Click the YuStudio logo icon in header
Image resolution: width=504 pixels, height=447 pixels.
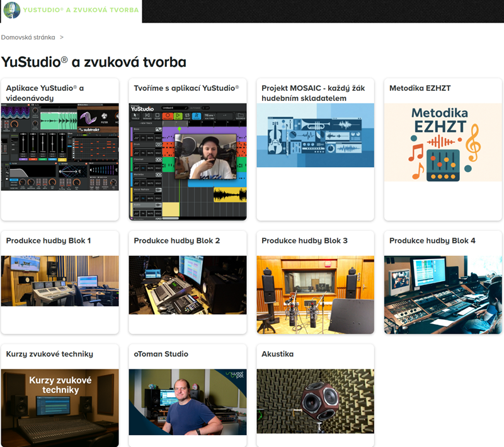[x=11, y=10]
